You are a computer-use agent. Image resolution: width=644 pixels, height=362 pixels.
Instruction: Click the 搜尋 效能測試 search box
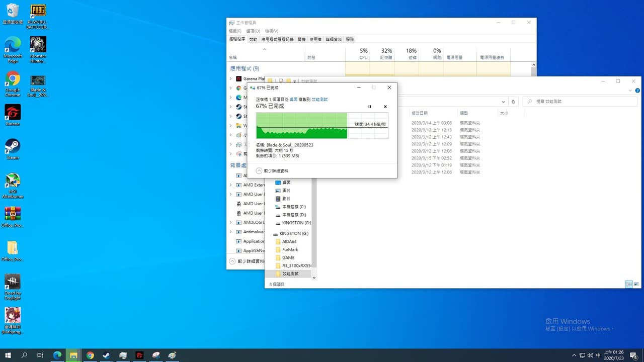point(581,102)
